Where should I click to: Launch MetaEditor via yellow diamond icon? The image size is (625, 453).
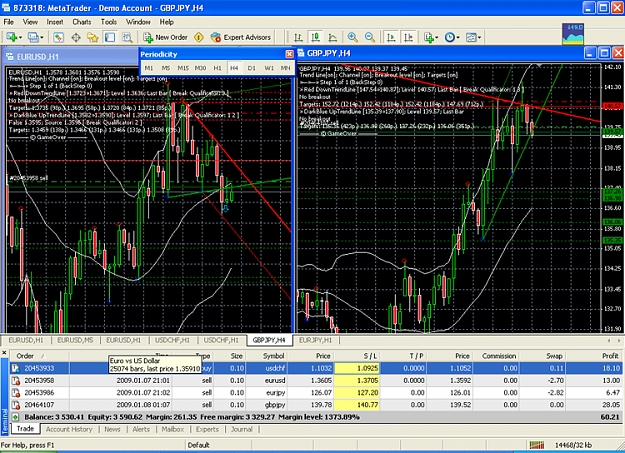(x=199, y=37)
